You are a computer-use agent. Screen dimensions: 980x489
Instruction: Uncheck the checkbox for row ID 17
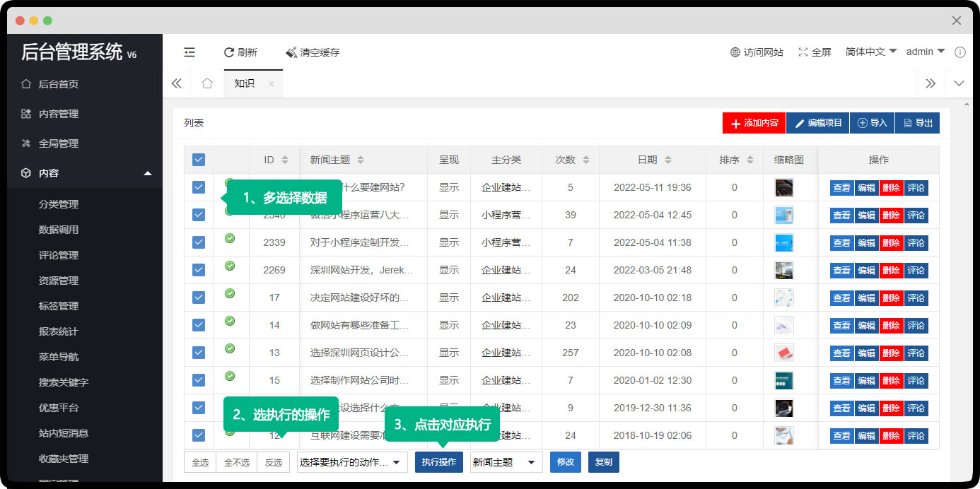click(198, 297)
